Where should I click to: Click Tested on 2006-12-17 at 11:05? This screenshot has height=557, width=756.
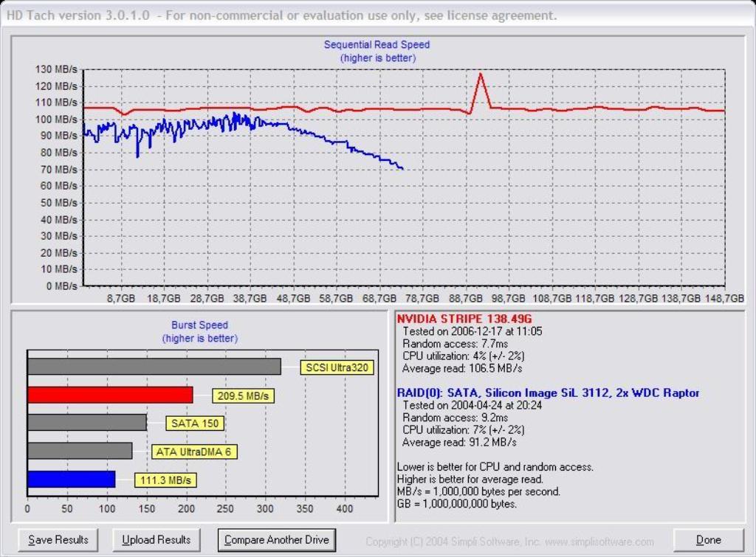click(x=472, y=331)
